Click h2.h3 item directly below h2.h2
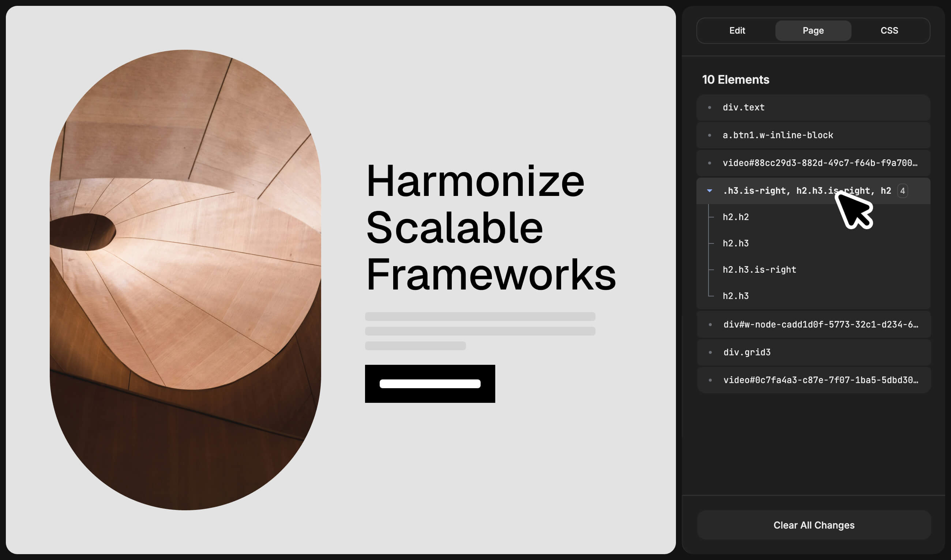The image size is (951, 560). click(x=736, y=243)
